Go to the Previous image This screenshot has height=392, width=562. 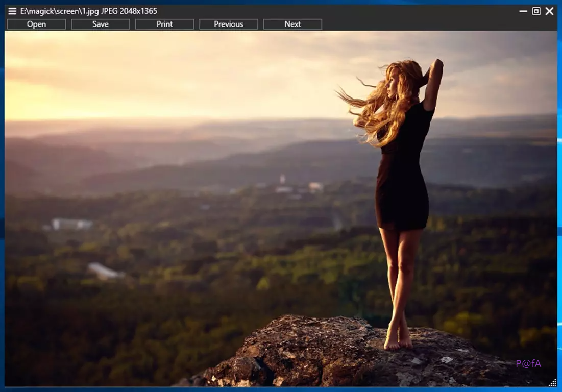[x=228, y=23]
